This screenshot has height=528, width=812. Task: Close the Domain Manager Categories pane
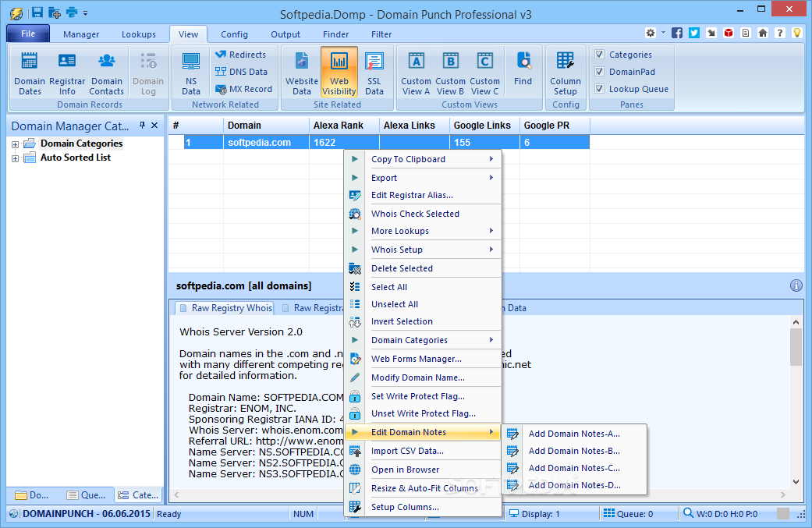point(154,126)
